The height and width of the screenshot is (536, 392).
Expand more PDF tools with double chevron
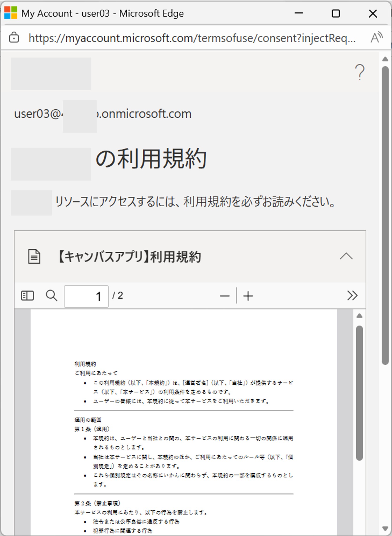pos(352,296)
